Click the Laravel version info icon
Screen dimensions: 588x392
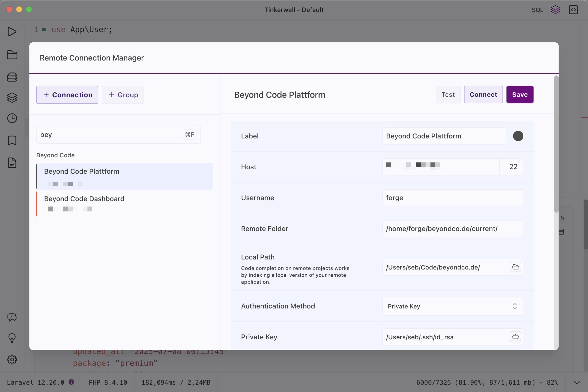tap(71, 382)
